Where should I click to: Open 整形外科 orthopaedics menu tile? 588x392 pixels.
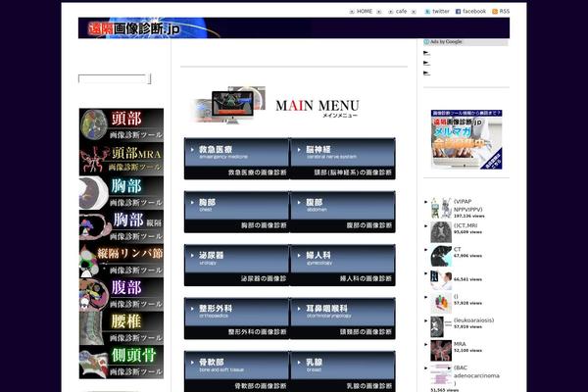(236, 318)
